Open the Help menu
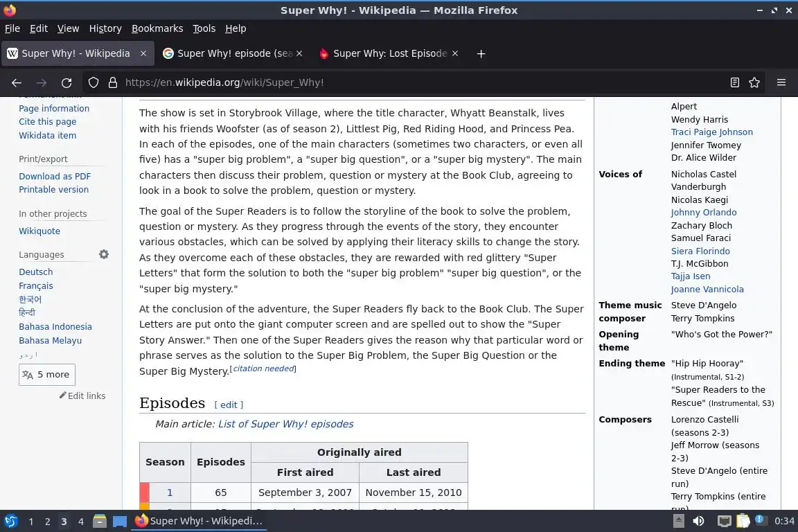Screen dimensions: 798x532 (x=236, y=28)
